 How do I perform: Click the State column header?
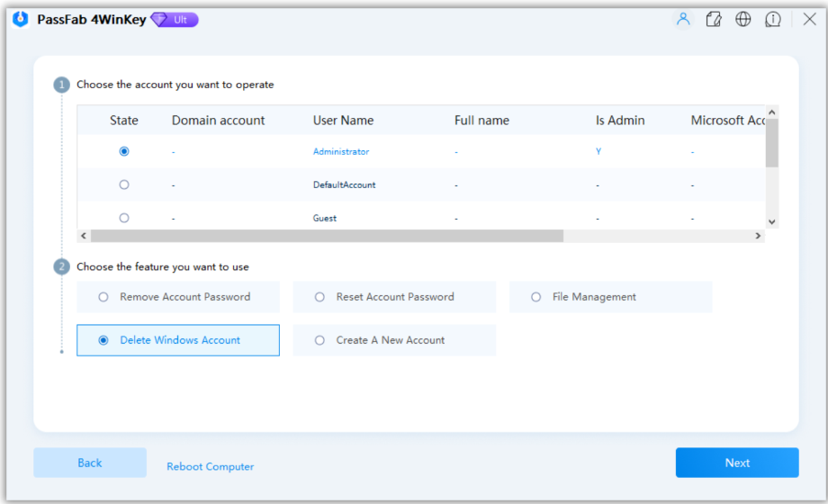coord(124,121)
